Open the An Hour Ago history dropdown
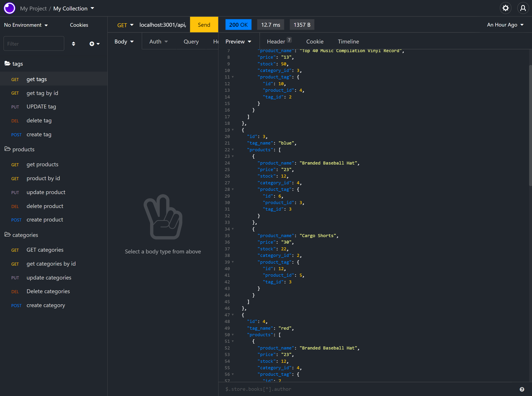532x396 pixels. [x=505, y=25]
